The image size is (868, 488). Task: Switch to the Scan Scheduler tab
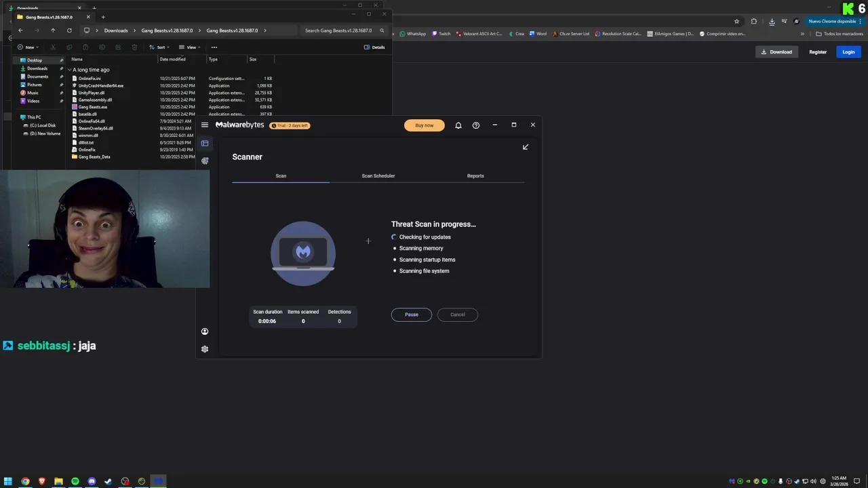click(378, 176)
